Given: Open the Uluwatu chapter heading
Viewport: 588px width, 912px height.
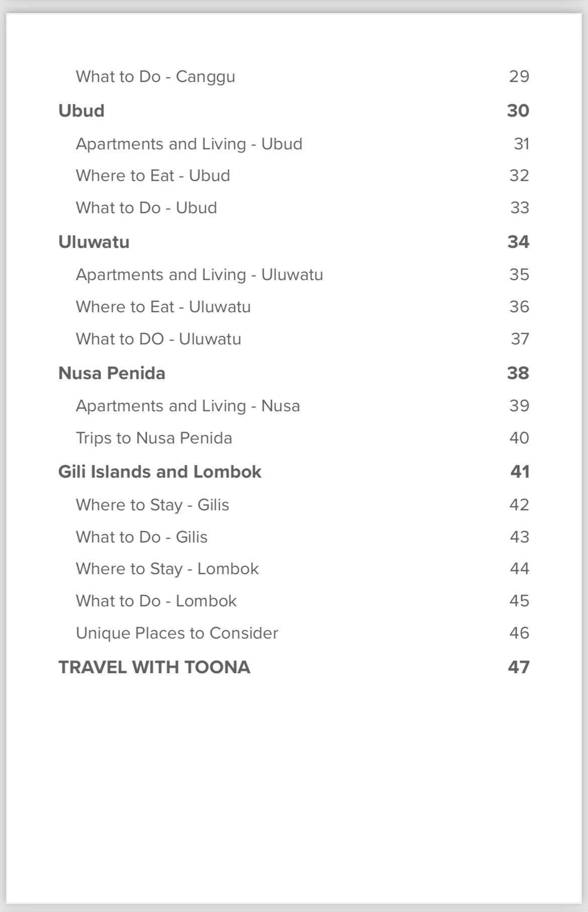Looking at the screenshot, I should point(94,242).
